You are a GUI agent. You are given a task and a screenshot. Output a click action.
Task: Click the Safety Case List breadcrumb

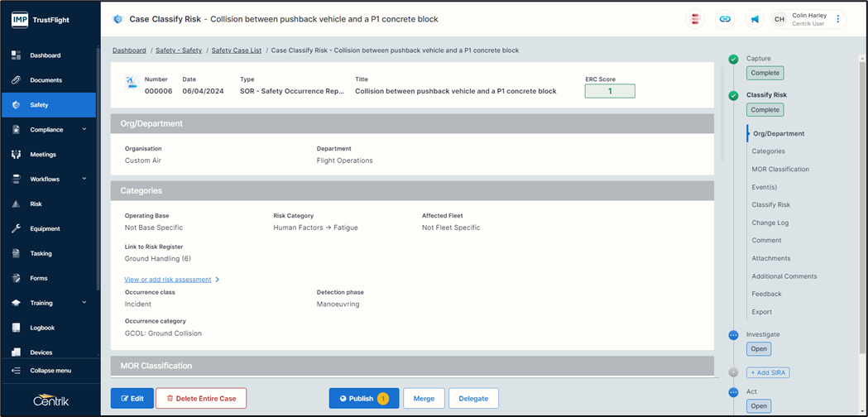236,50
